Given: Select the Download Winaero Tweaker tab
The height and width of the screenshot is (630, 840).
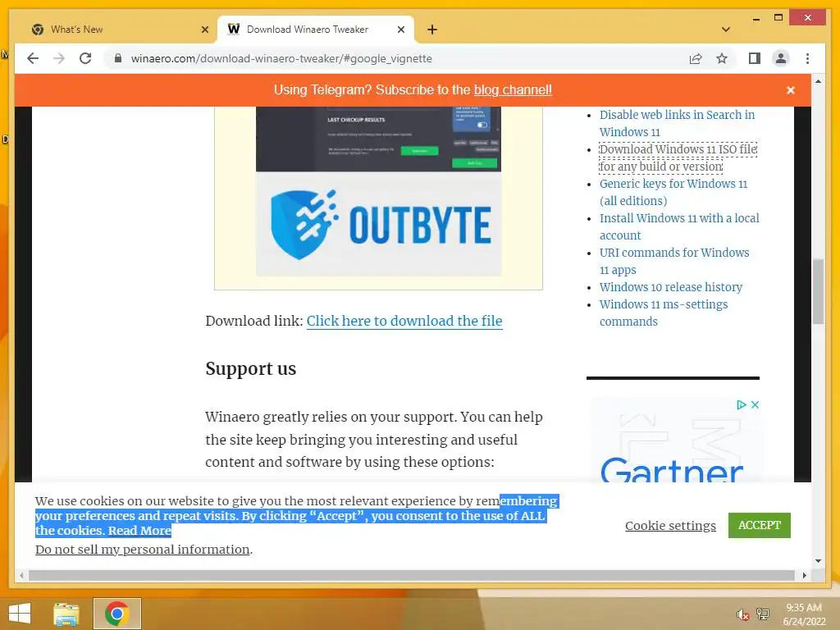Looking at the screenshot, I should pyautogui.click(x=316, y=30).
